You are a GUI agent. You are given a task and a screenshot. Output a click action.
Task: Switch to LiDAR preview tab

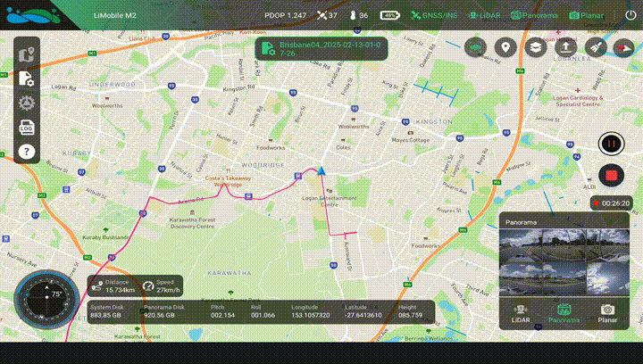click(520, 312)
